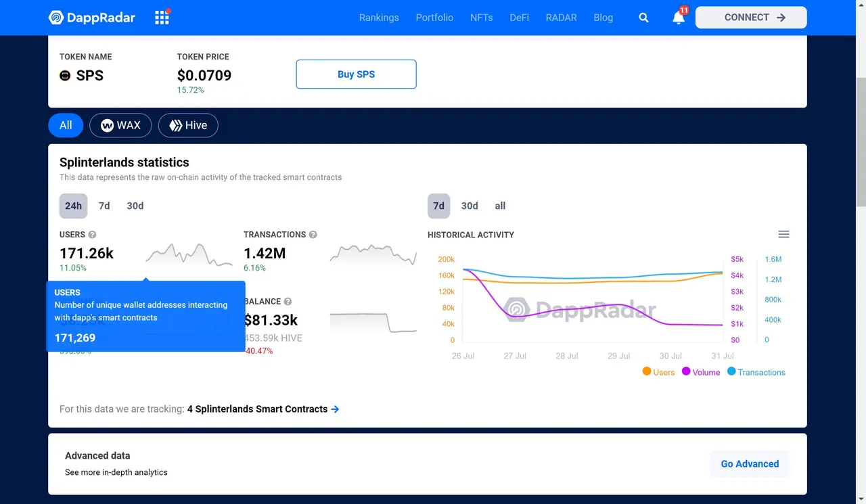This screenshot has width=866, height=504.
Task: Click the 15.72% price change
Action: coord(190,90)
